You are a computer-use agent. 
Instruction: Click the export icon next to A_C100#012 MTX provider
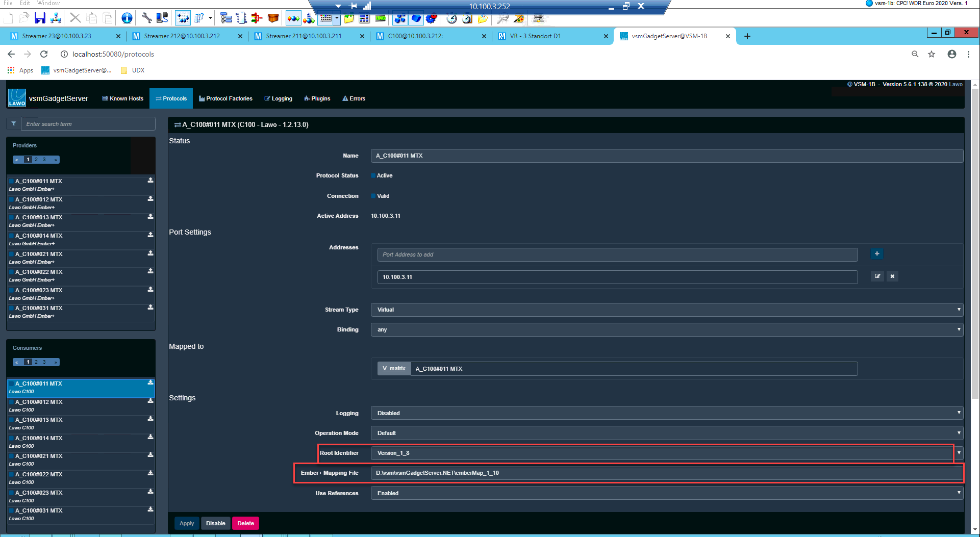pos(149,198)
